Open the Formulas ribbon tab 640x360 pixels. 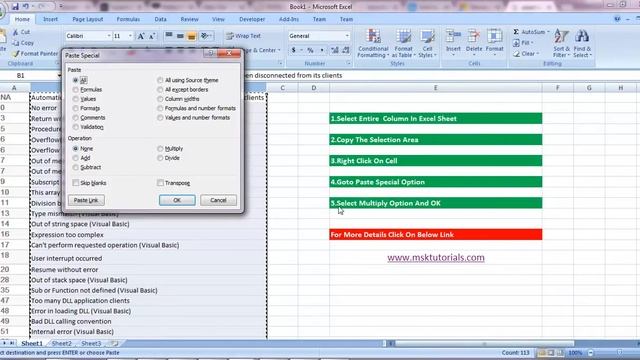pyautogui.click(x=128, y=19)
